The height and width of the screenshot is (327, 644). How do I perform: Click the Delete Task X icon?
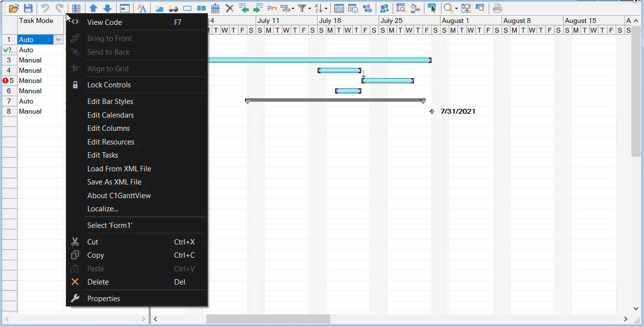[229, 8]
